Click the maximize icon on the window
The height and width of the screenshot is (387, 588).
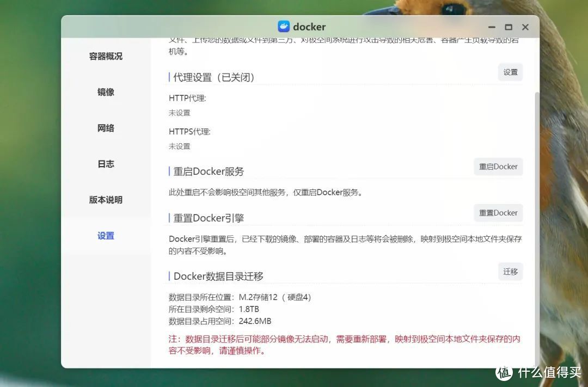(x=508, y=27)
